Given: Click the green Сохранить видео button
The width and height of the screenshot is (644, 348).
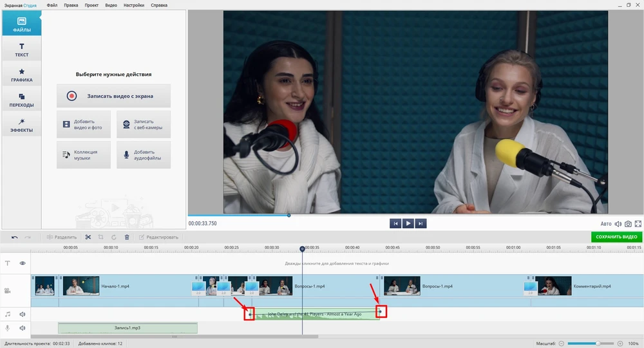Looking at the screenshot, I should pos(616,237).
